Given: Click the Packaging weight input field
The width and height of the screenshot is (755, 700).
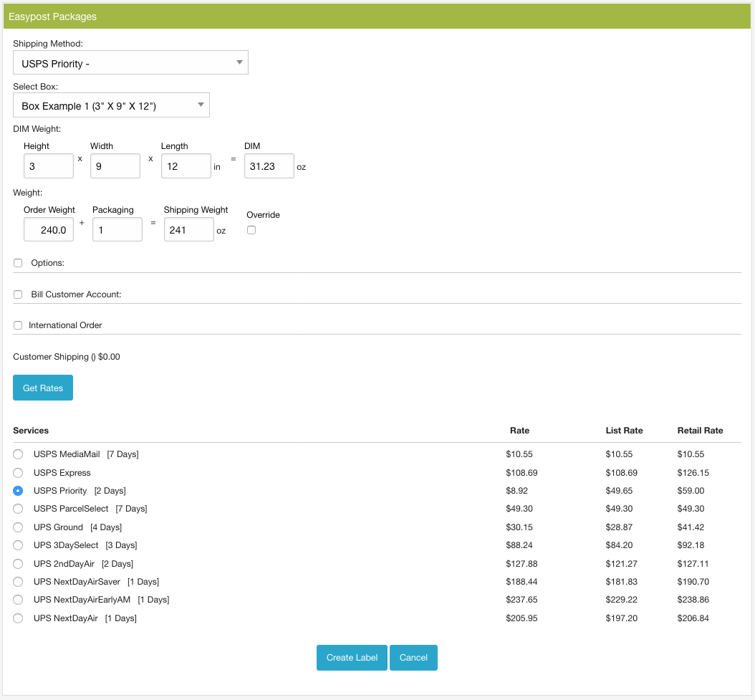Looking at the screenshot, I should click(117, 229).
